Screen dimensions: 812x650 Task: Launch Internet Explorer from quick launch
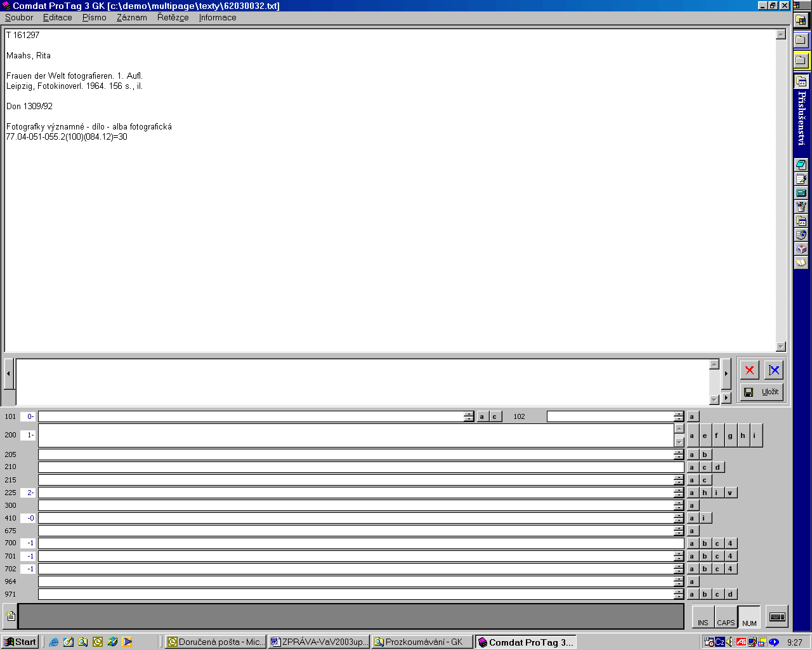(54, 642)
